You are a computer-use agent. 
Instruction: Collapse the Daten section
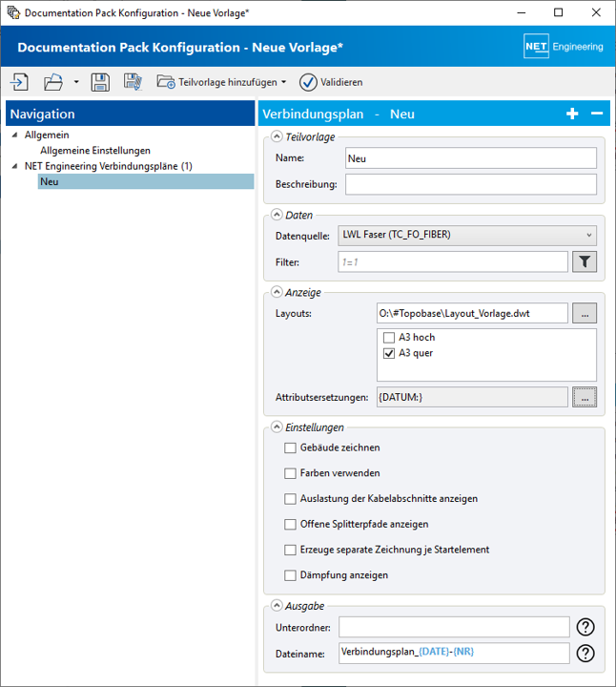coord(277,215)
